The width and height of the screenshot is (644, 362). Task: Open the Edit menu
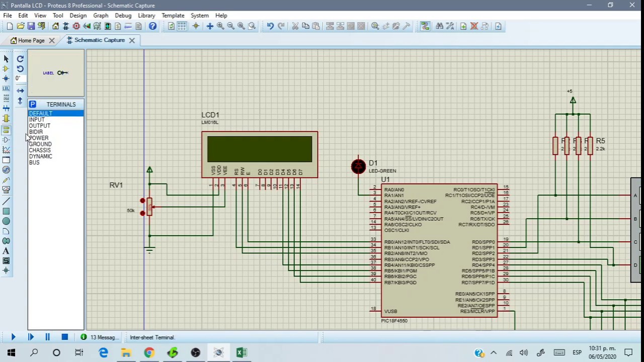tap(23, 16)
